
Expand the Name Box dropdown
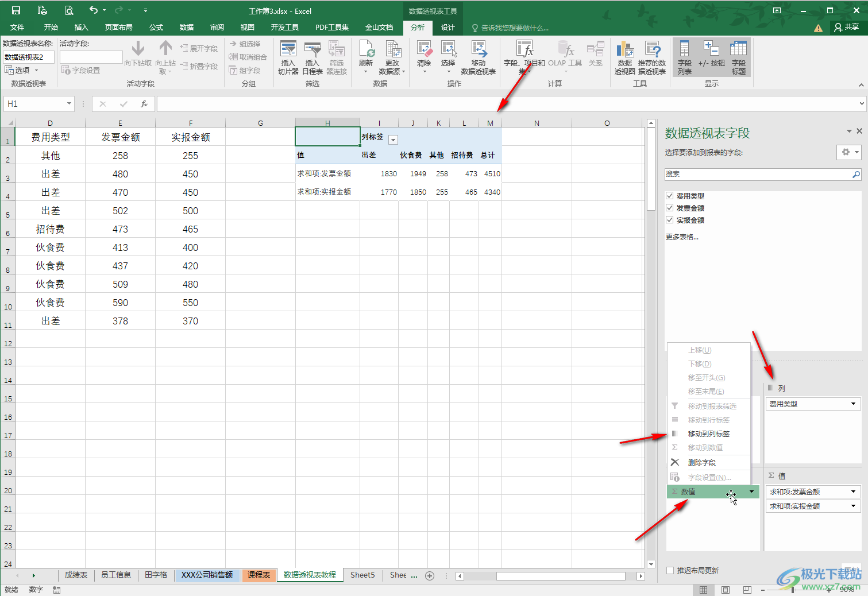69,104
